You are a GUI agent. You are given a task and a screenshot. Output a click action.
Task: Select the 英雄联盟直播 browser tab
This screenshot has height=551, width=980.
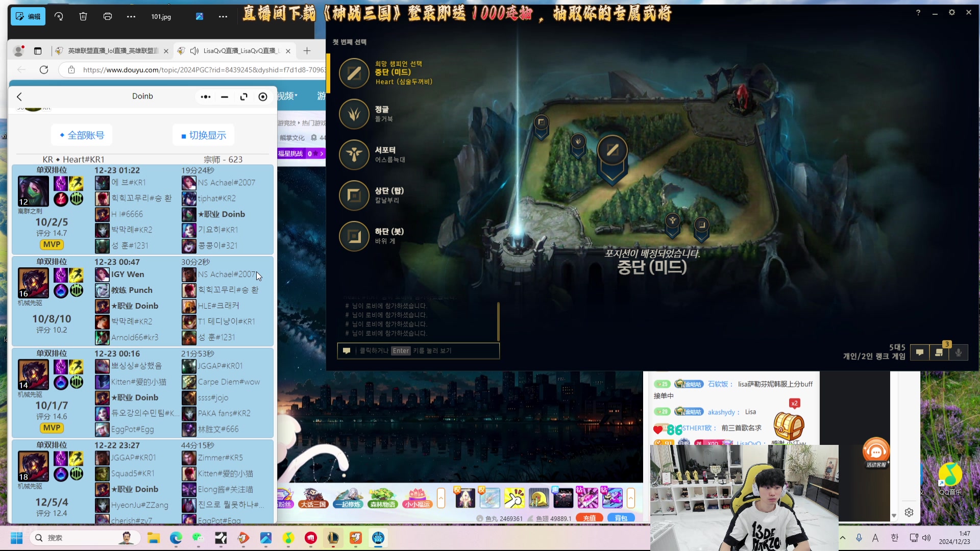[x=112, y=51]
